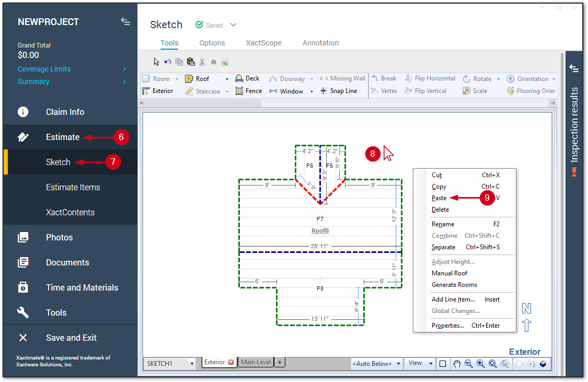This screenshot has width=588, height=382.
Task: Toggle the square checkbox beside View
Action: (443, 364)
